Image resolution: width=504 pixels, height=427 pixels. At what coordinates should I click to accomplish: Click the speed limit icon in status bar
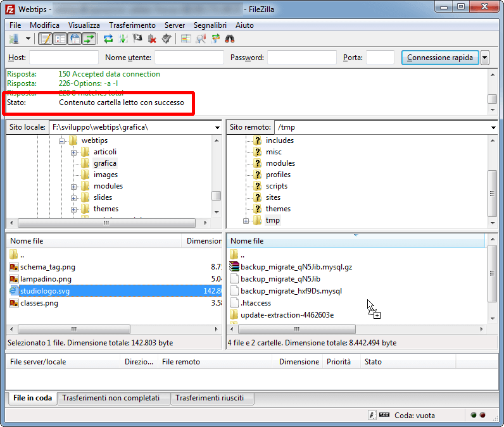(x=384, y=415)
